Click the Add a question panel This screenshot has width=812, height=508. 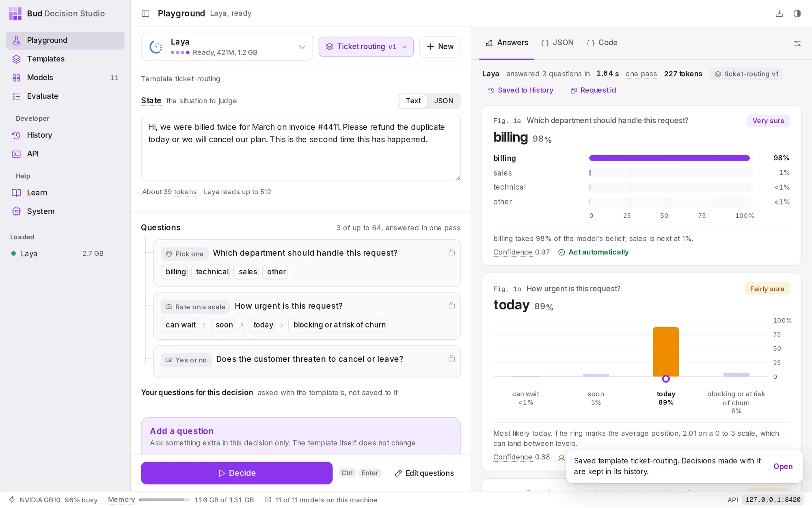pyautogui.click(x=300, y=436)
